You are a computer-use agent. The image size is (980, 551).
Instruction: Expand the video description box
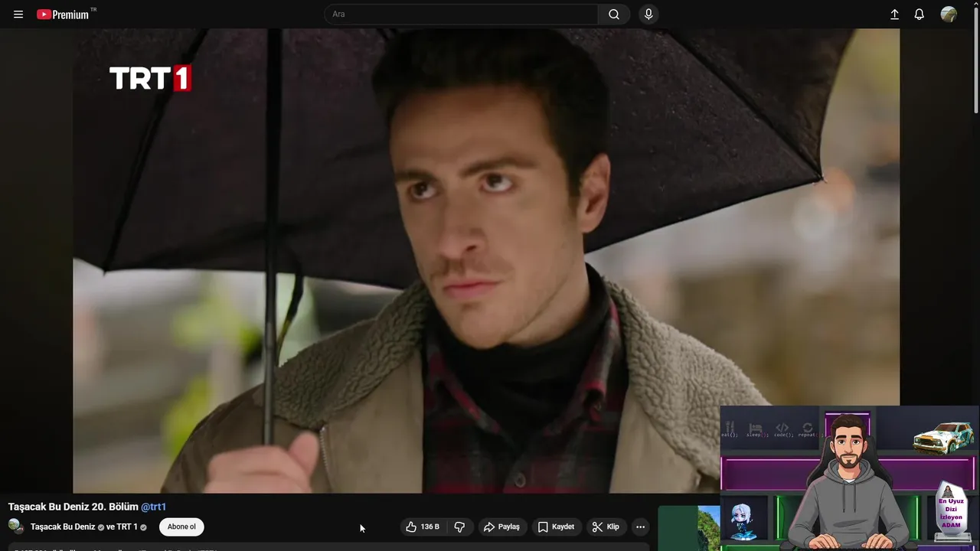(x=328, y=547)
